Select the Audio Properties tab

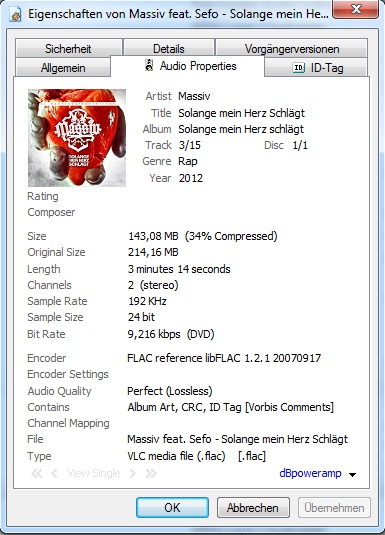tap(187, 66)
